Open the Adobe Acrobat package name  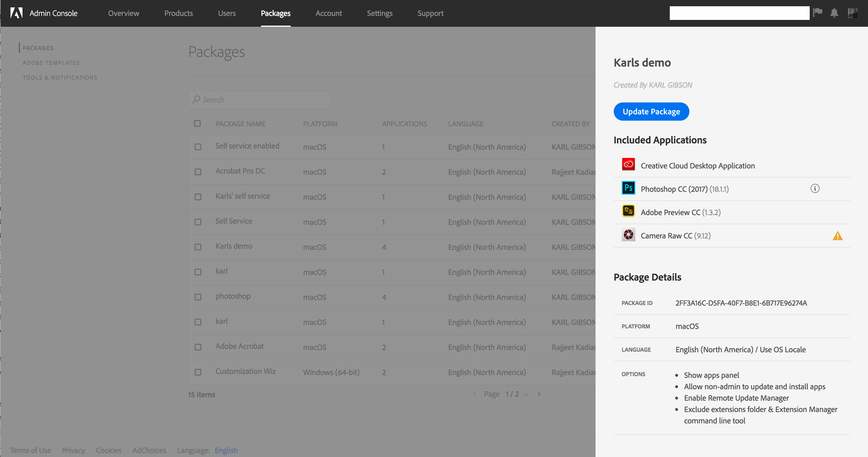pyautogui.click(x=239, y=346)
